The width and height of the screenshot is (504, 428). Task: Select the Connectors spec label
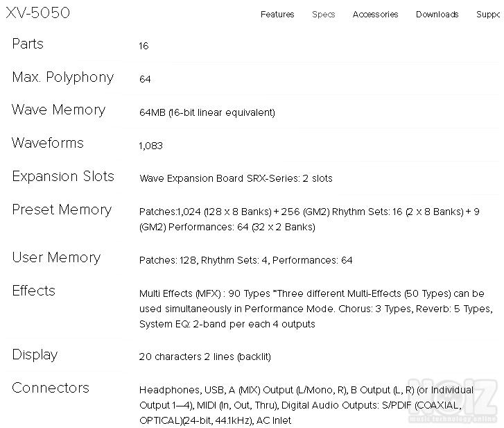point(51,388)
